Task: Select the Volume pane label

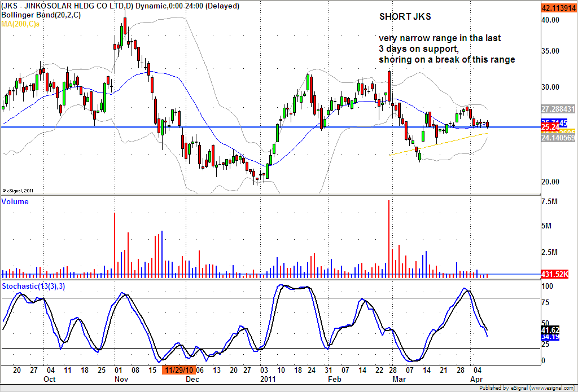Action: (15, 201)
